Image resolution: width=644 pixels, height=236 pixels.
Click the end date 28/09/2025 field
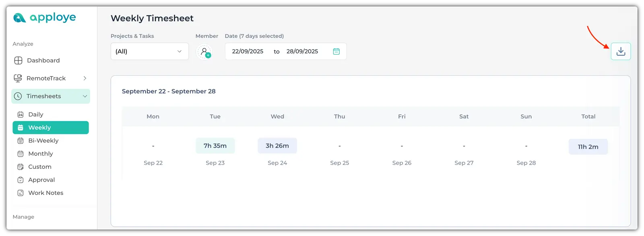[x=302, y=52]
